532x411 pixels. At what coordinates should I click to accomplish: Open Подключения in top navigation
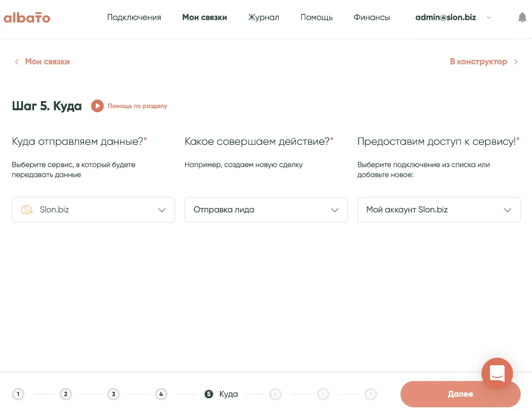pos(134,18)
